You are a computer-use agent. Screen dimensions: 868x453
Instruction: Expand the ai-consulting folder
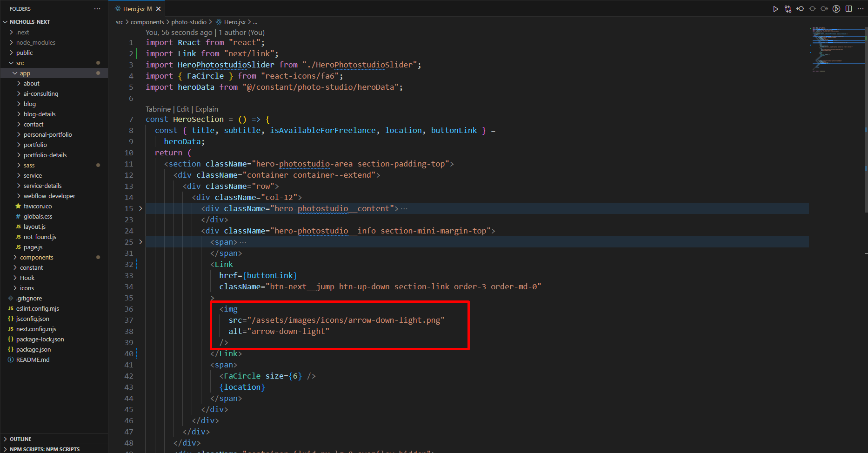pyautogui.click(x=41, y=93)
